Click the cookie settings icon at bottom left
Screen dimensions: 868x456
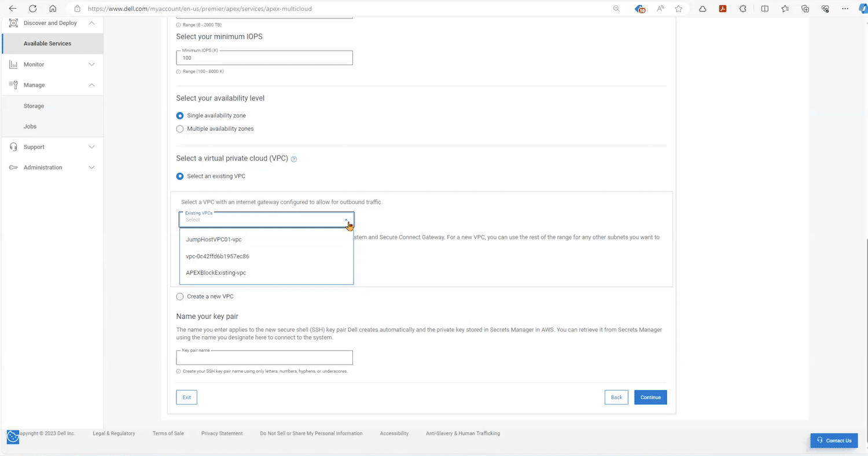point(13,437)
